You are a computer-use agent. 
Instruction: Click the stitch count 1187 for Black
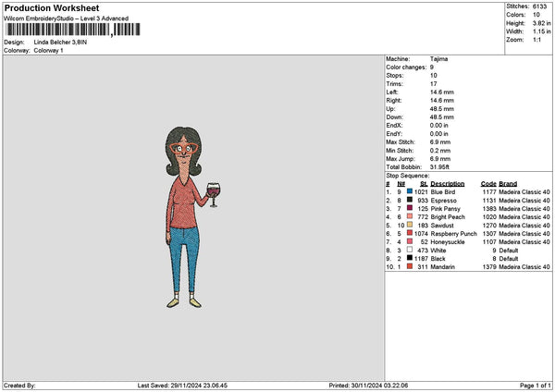click(421, 259)
